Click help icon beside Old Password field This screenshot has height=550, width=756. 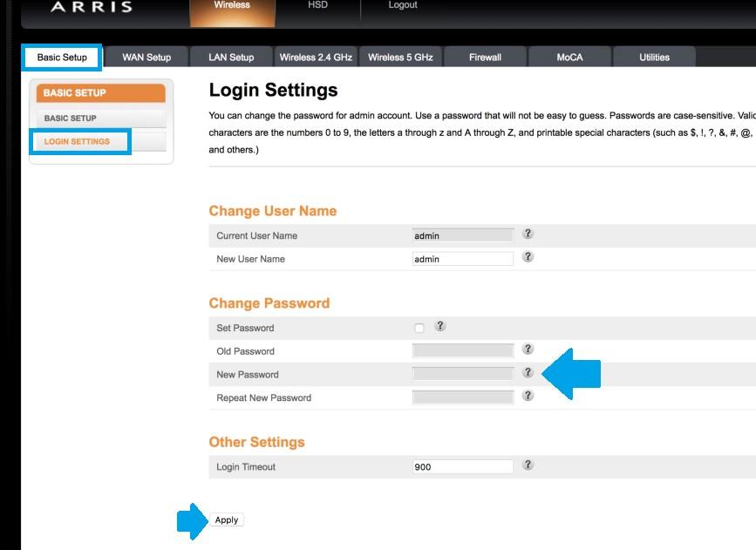click(528, 350)
